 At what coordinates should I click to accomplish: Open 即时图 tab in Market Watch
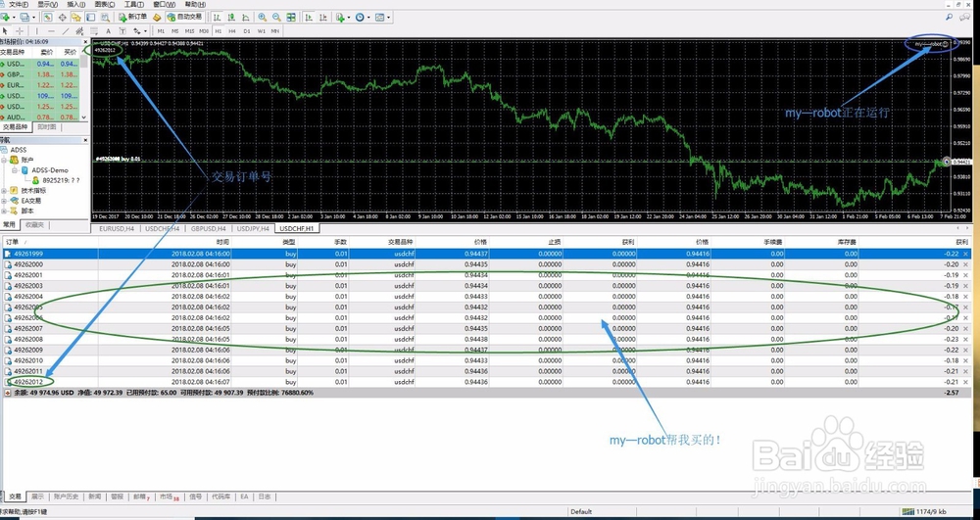coord(47,126)
